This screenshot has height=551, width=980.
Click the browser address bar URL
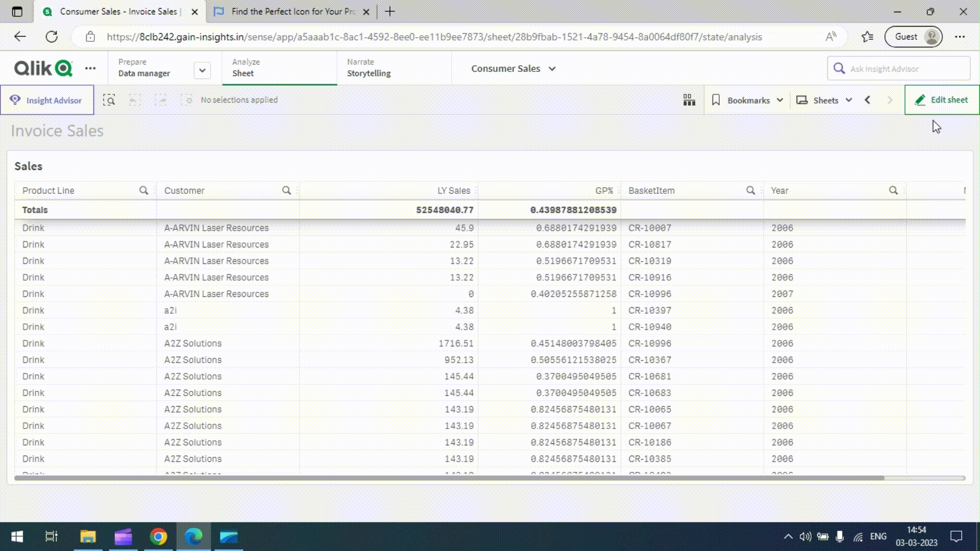tap(434, 37)
